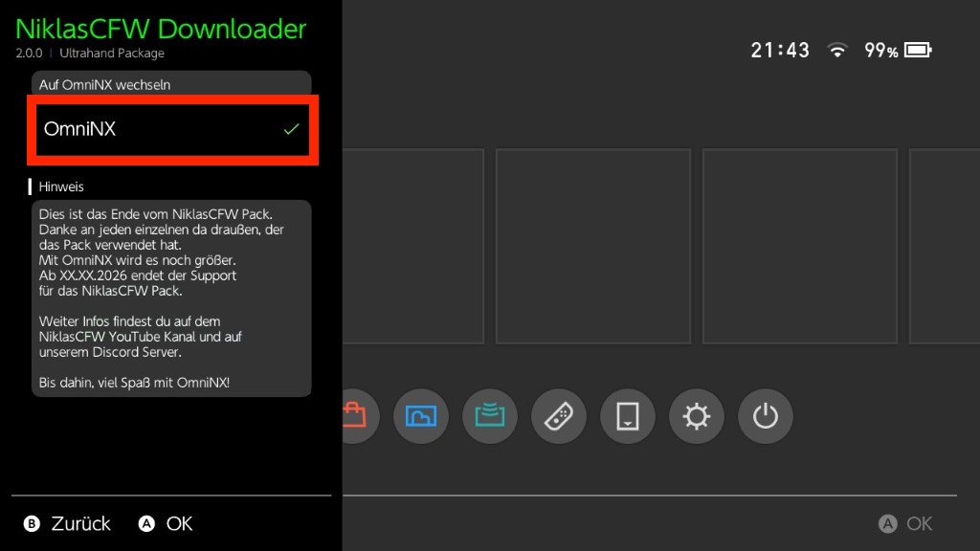Click the dimmed OK hint on home screen
The height and width of the screenshot is (551, 980).
pos(905,523)
